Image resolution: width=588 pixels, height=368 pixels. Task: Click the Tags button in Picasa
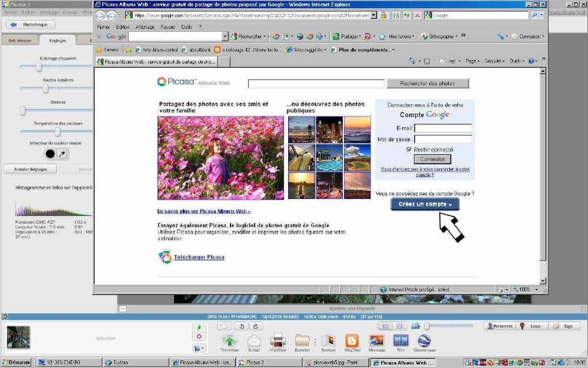(565, 326)
